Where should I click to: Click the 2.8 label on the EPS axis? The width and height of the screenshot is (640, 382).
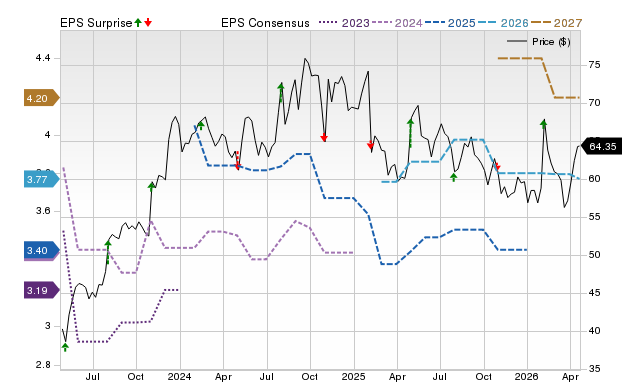[43, 364]
